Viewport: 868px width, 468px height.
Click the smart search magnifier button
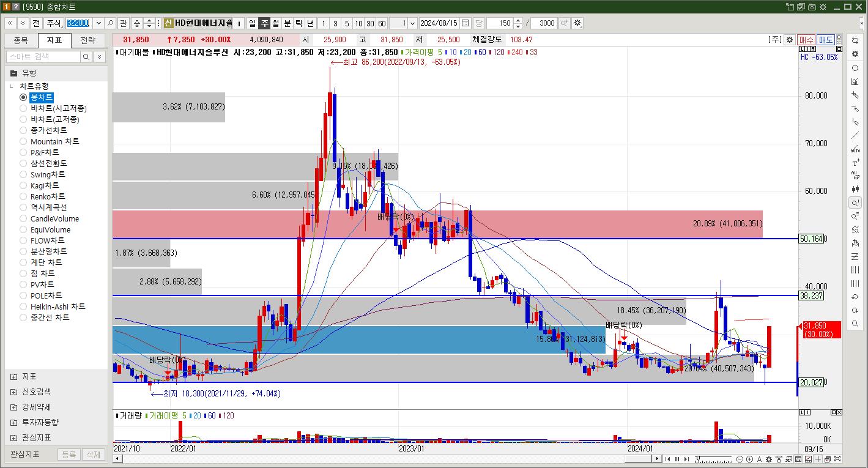pyautogui.click(x=87, y=56)
